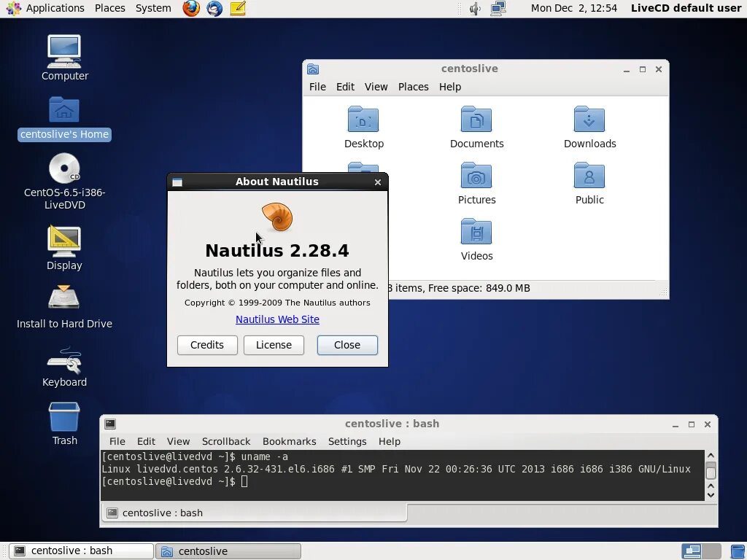Image resolution: width=747 pixels, height=560 pixels.
Task: Click the terminal icon in bash title bar
Action: [x=110, y=424]
